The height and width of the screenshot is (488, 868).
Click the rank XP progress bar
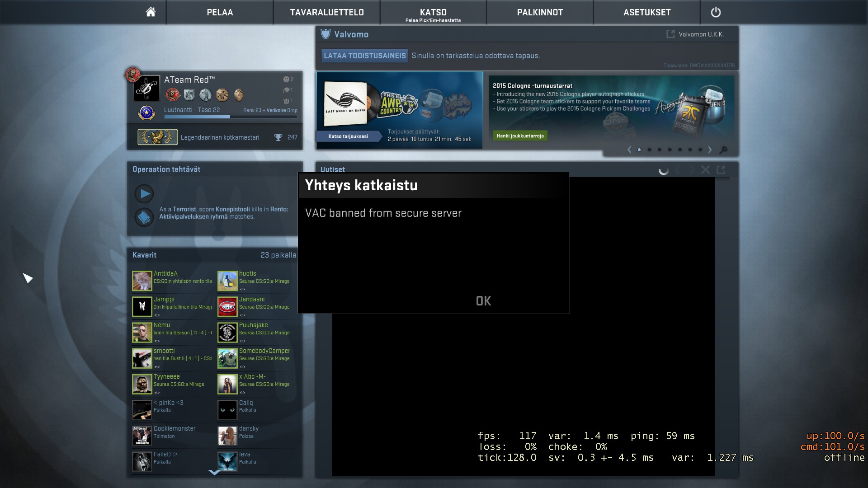click(231, 117)
